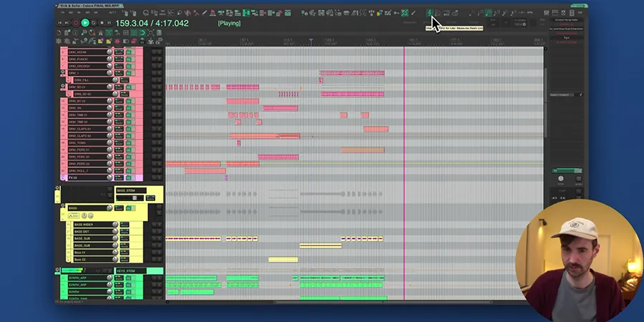Screen dimensions: 644x322
Task: Click the eye icon in lower toolbar
Action: [x=142, y=41]
